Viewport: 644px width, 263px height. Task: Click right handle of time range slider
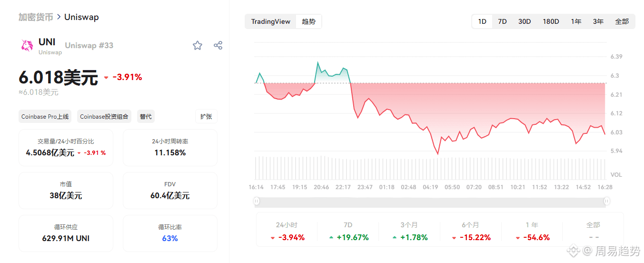[x=607, y=201]
